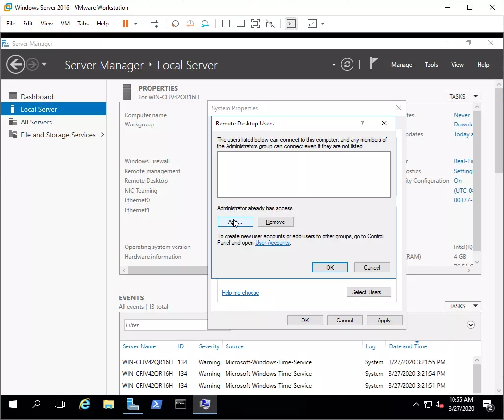Click the Properties panel horizontal scrollbar

tap(168, 271)
